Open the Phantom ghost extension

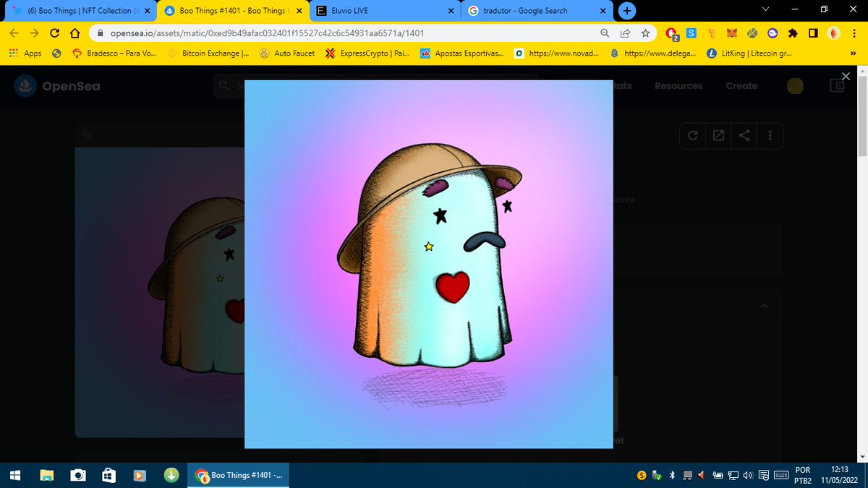pos(773,33)
